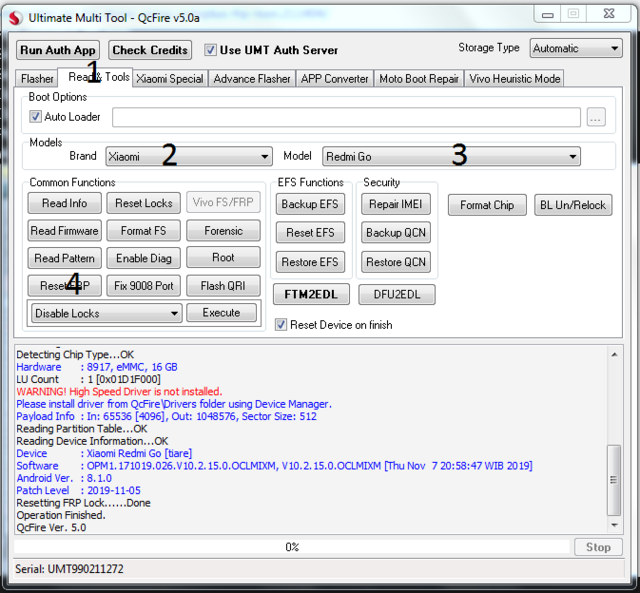Go to Moto Boot Repair tab

click(x=419, y=78)
